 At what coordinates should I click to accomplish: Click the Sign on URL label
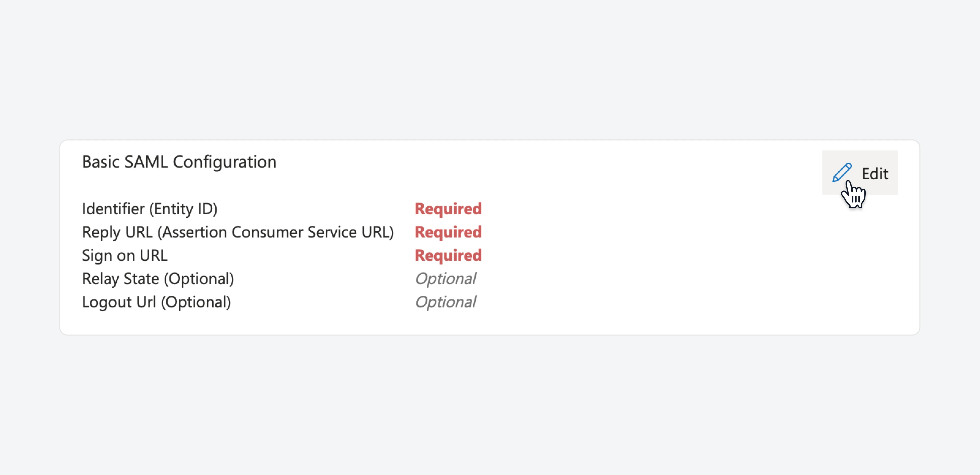pos(124,255)
